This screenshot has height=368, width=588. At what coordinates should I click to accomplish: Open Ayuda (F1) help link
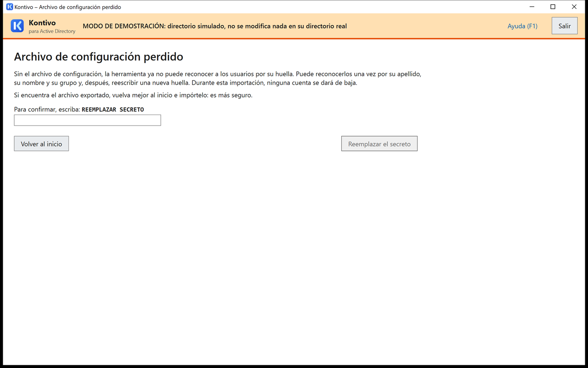click(522, 26)
